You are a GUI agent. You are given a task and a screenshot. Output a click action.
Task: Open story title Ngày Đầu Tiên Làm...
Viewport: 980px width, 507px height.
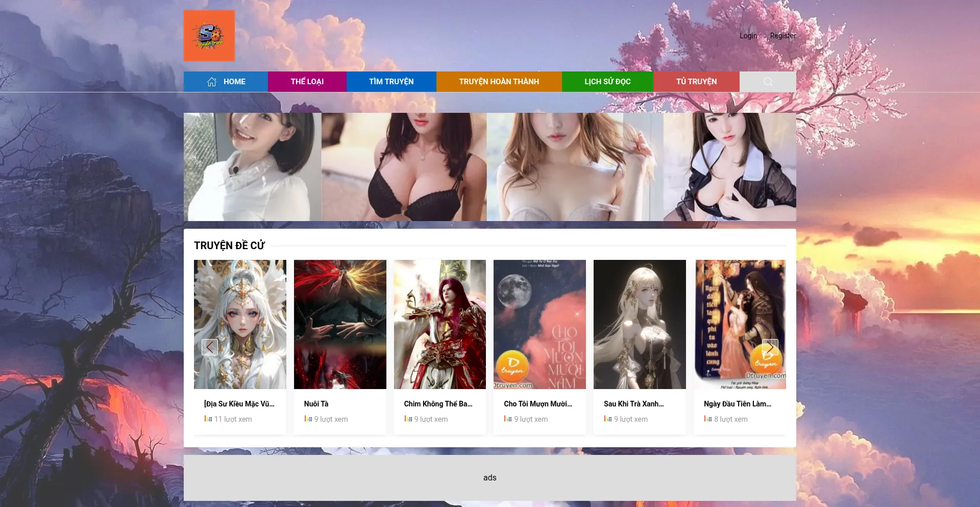click(738, 404)
